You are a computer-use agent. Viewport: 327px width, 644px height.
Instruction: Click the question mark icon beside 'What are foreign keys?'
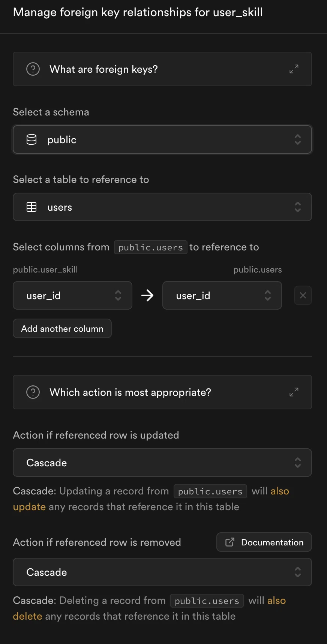click(x=33, y=69)
